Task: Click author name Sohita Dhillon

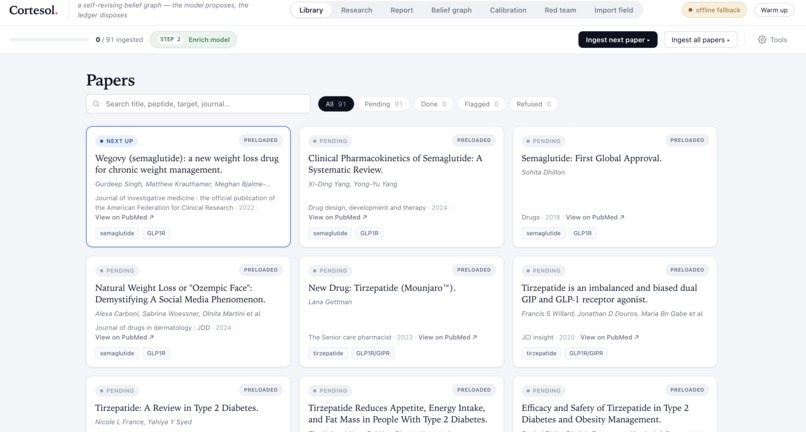Action: [543, 172]
